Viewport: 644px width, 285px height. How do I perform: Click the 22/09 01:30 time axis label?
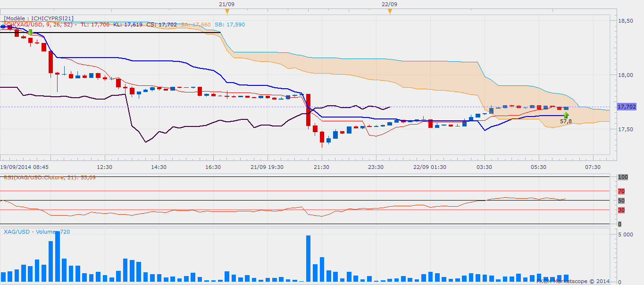point(430,167)
